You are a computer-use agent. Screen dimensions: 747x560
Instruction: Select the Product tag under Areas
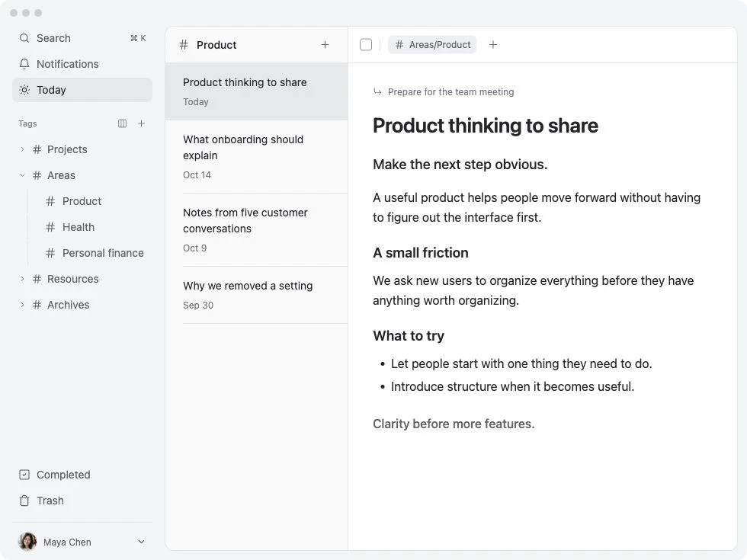click(x=82, y=201)
